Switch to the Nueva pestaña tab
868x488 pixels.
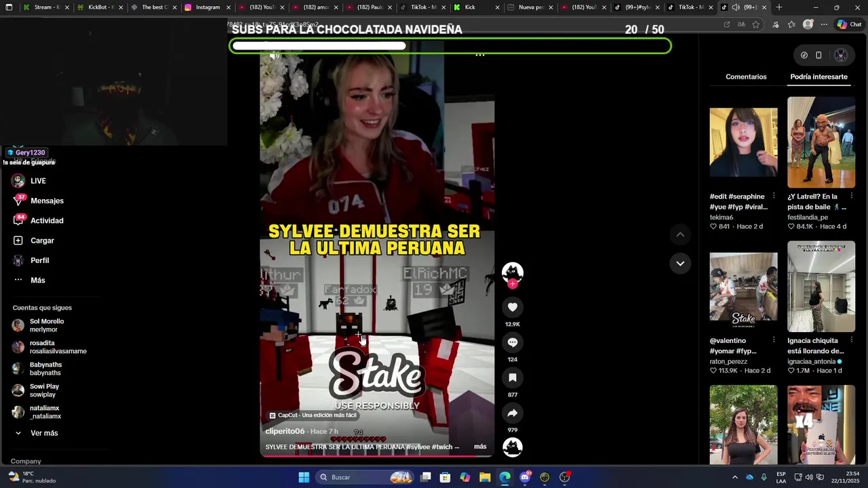pyautogui.click(x=531, y=7)
